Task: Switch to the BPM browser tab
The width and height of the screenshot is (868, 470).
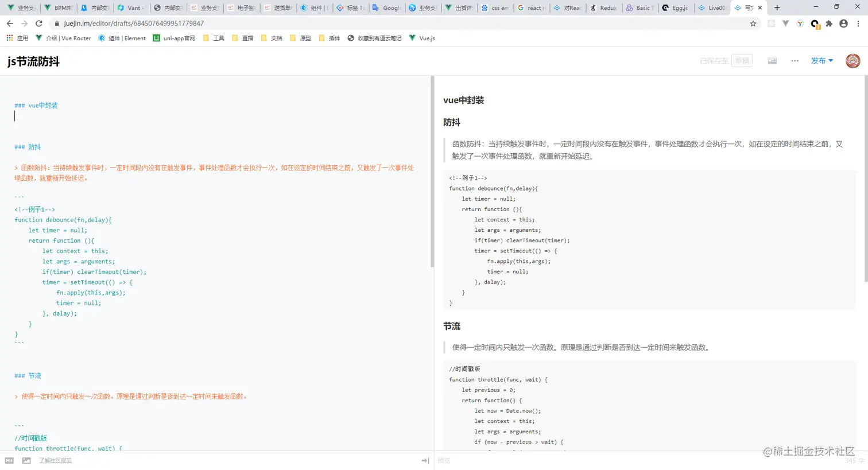Action: tap(59, 8)
